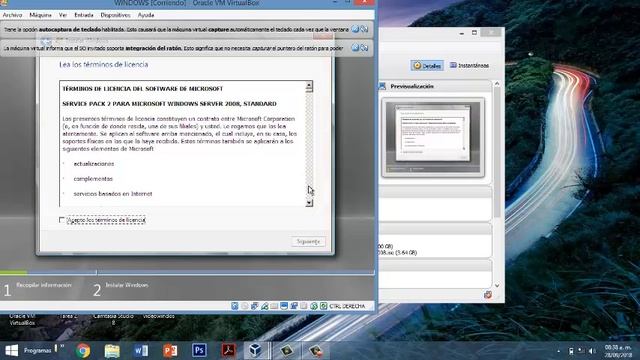Open Adobe Acrobat from the taskbar
Viewport: 640px width, 360px height.
[x=228, y=350]
